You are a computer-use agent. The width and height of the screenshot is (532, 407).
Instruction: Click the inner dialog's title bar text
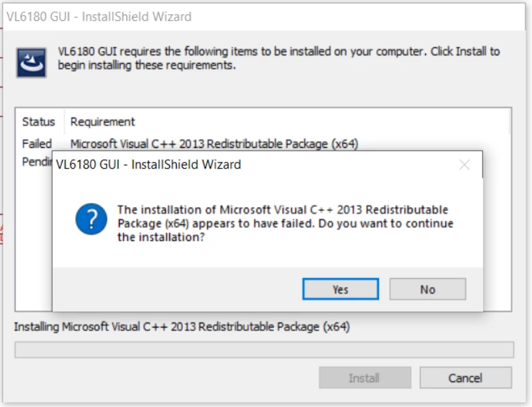(x=148, y=165)
